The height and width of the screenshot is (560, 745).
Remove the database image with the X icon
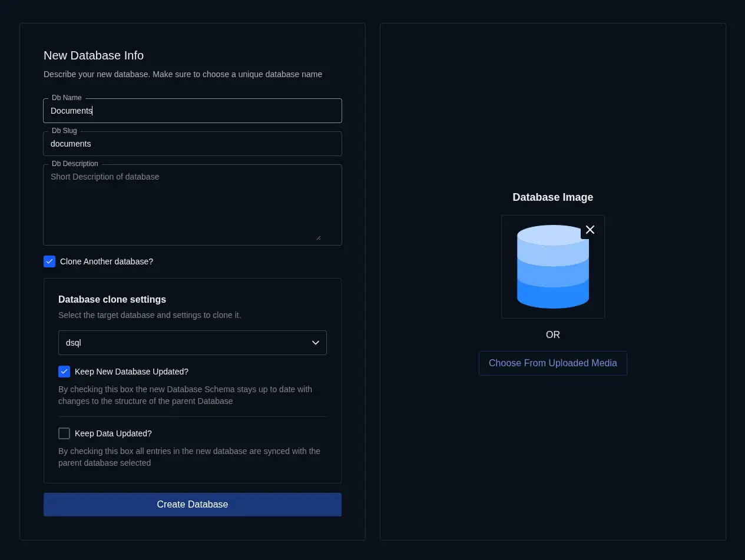[590, 230]
